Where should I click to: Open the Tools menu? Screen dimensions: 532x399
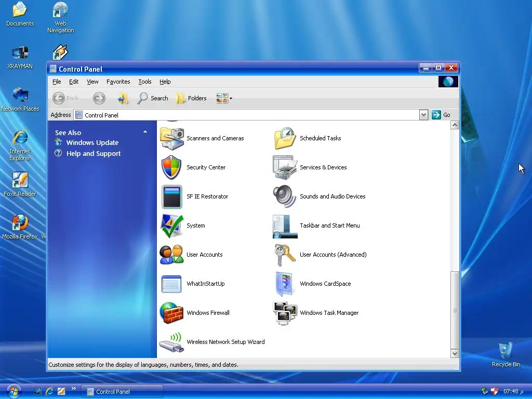[145, 82]
